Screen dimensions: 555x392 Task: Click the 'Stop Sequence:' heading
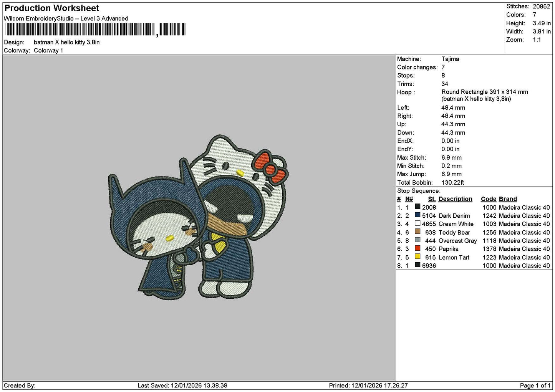[419, 191]
